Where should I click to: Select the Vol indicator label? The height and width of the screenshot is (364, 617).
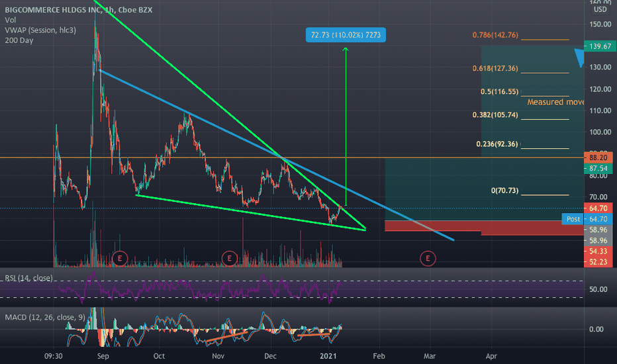click(x=10, y=20)
